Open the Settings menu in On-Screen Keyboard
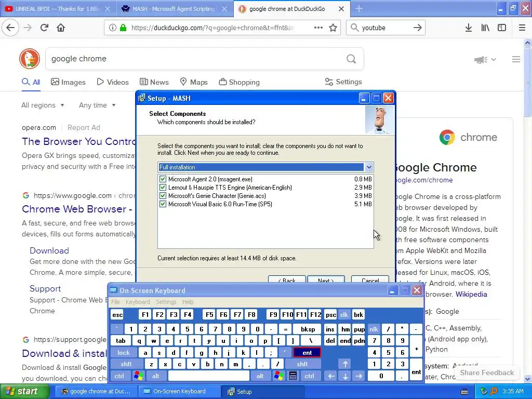The image size is (532, 399). [166, 302]
